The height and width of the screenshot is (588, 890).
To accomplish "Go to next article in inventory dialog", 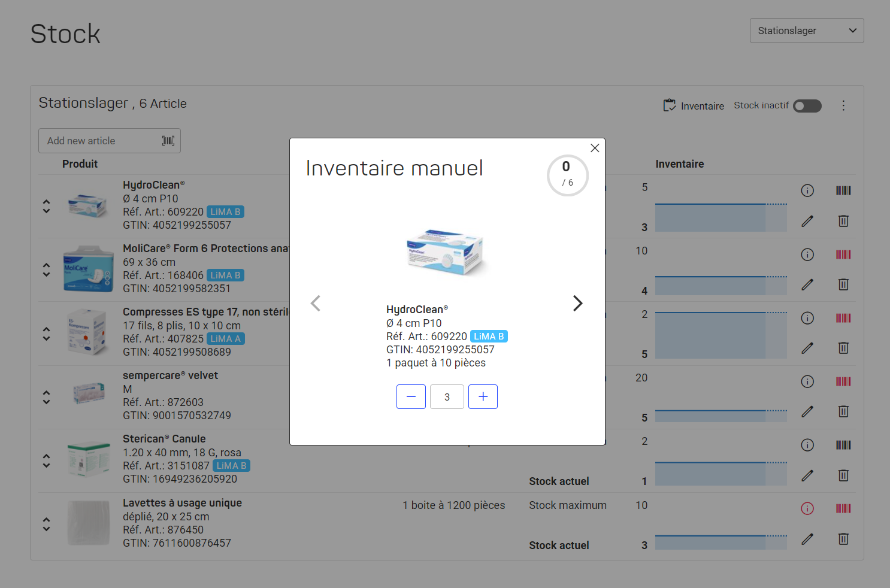I will point(577,304).
